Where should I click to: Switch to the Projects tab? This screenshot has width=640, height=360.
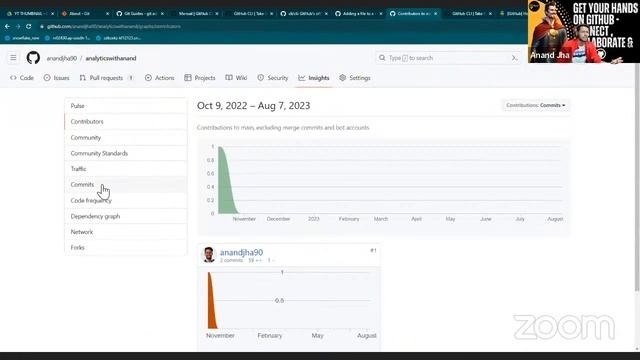click(x=200, y=78)
